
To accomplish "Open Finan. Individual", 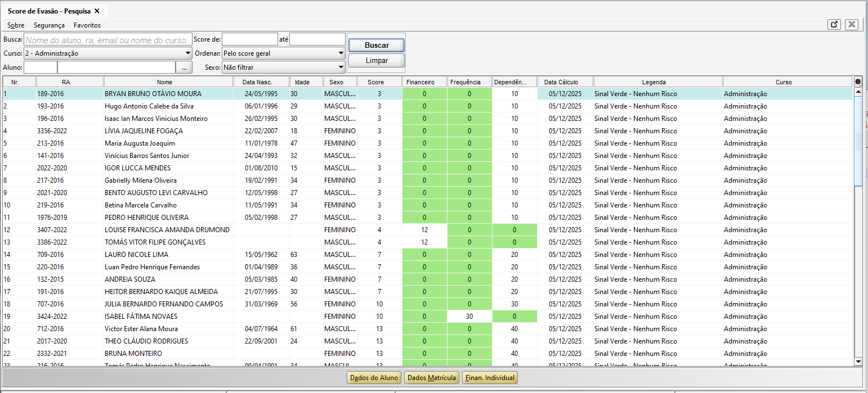I will [490, 378].
